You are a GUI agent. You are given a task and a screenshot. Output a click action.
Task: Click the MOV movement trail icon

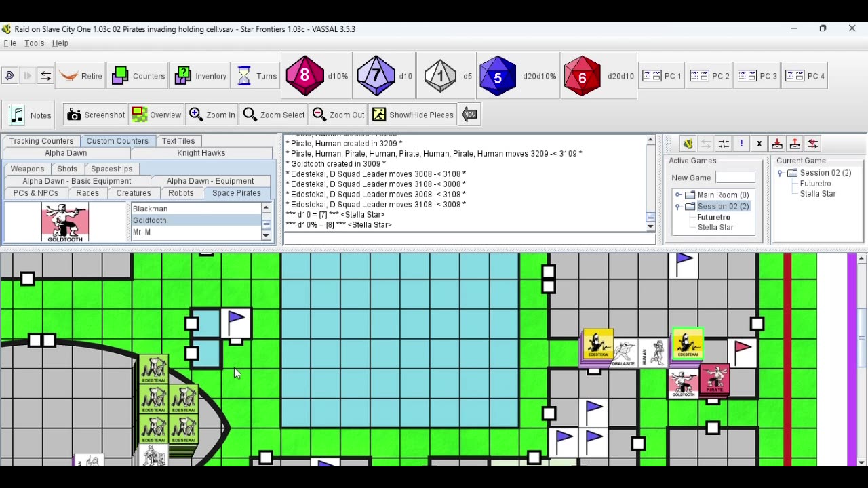click(470, 115)
